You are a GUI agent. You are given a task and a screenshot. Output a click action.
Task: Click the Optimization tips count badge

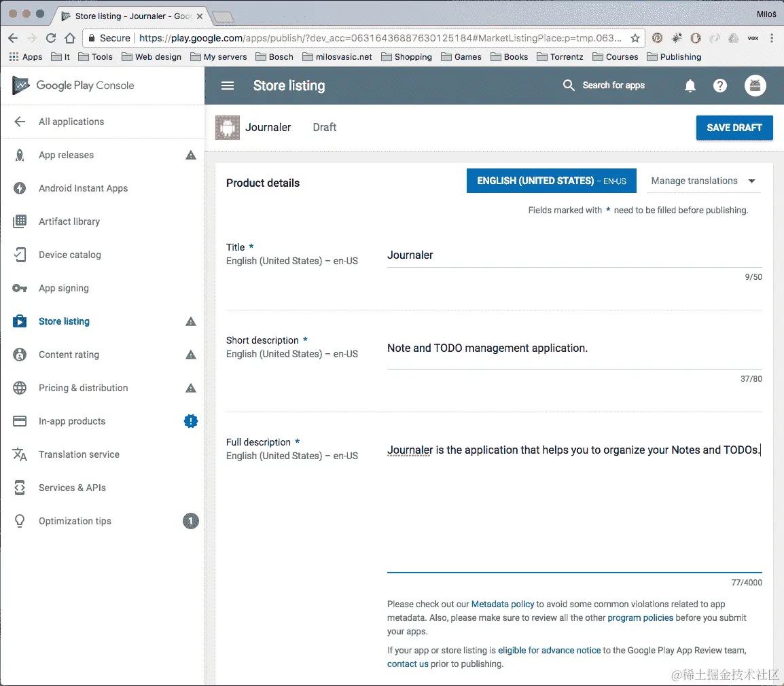tap(190, 521)
